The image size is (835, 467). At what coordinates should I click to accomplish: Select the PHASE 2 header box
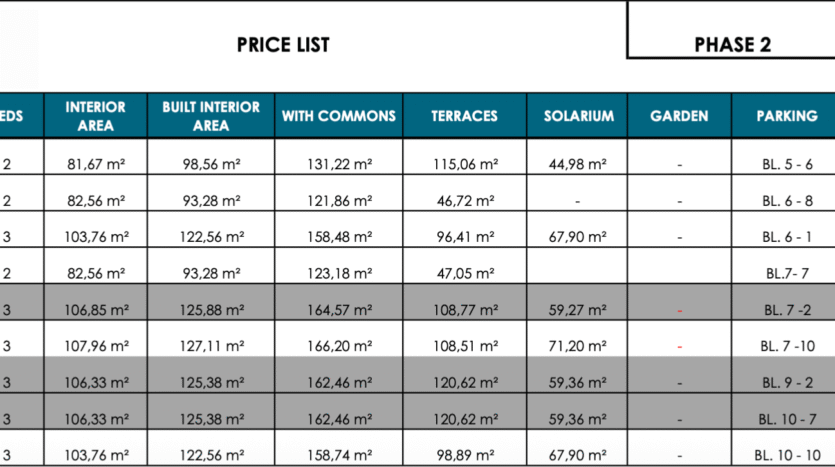[x=731, y=29]
